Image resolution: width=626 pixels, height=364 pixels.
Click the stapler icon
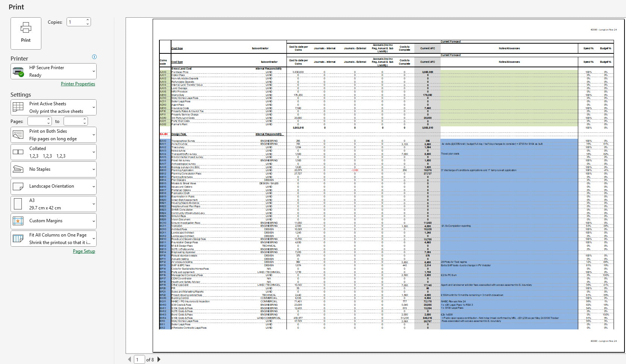[x=18, y=169]
